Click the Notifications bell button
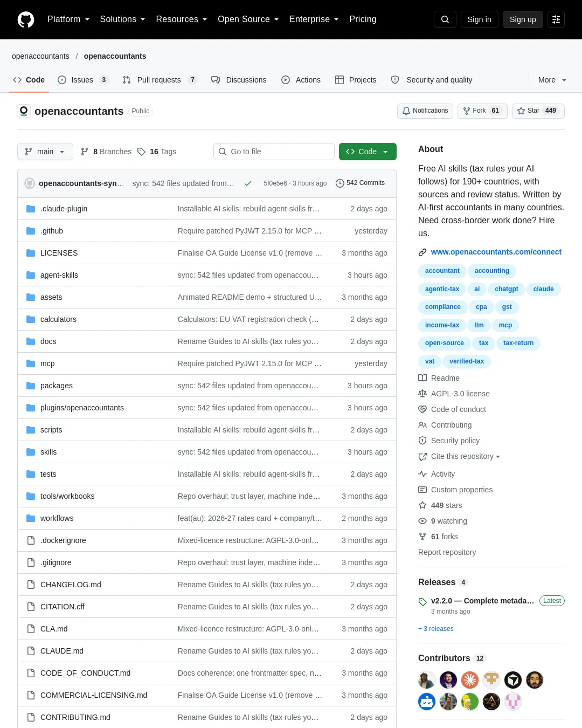The height and width of the screenshot is (728, 582). [x=425, y=111]
